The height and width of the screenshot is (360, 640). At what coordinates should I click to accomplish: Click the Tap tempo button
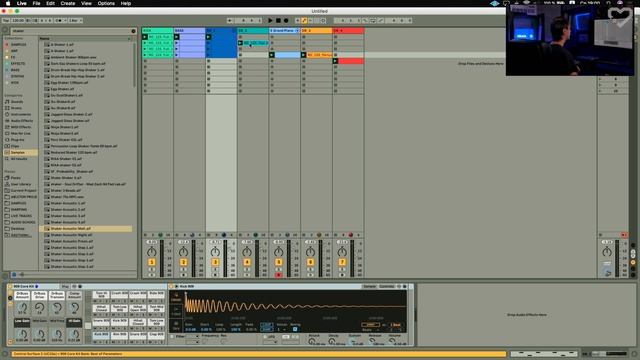tap(6, 20)
